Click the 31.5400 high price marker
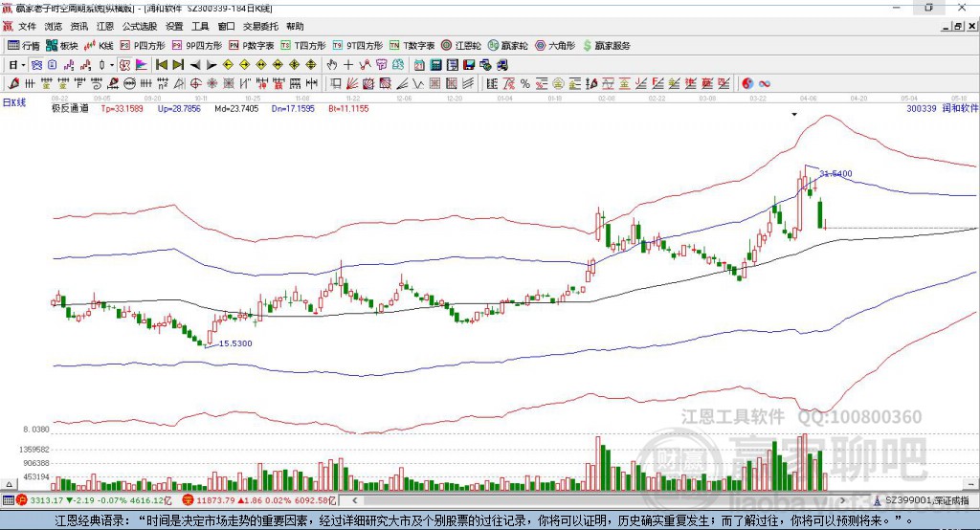 pos(835,173)
